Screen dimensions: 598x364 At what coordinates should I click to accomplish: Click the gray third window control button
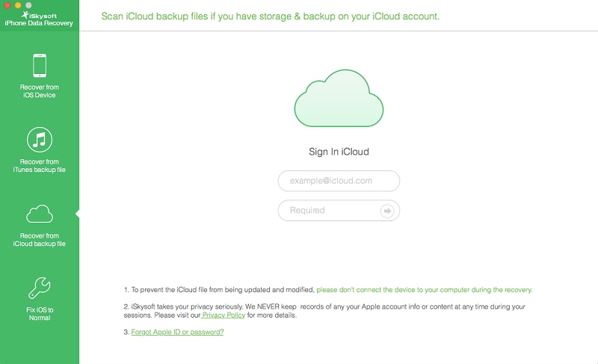click(x=28, y=5)
